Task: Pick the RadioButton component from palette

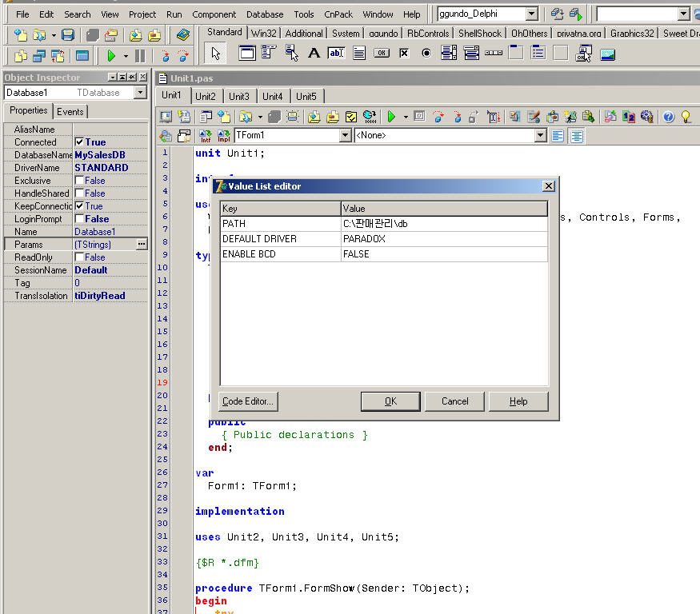Action: point(426,54)
